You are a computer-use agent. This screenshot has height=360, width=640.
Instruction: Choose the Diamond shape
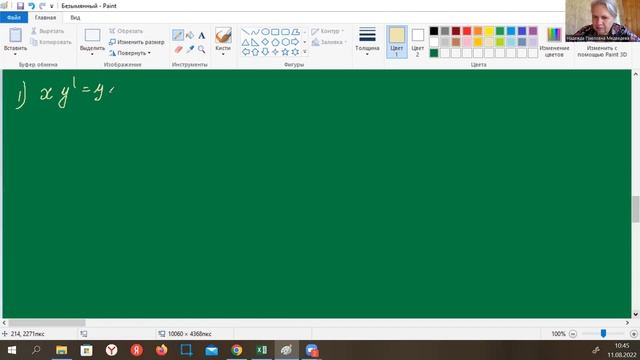click(265, 42)
